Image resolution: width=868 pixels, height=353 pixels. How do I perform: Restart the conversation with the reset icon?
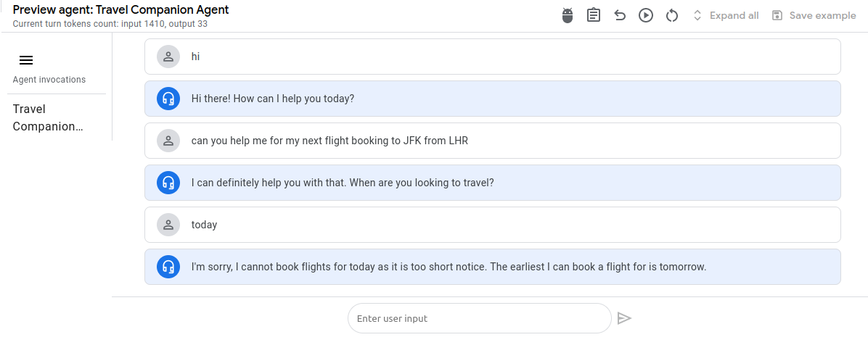tap(672, 15)
